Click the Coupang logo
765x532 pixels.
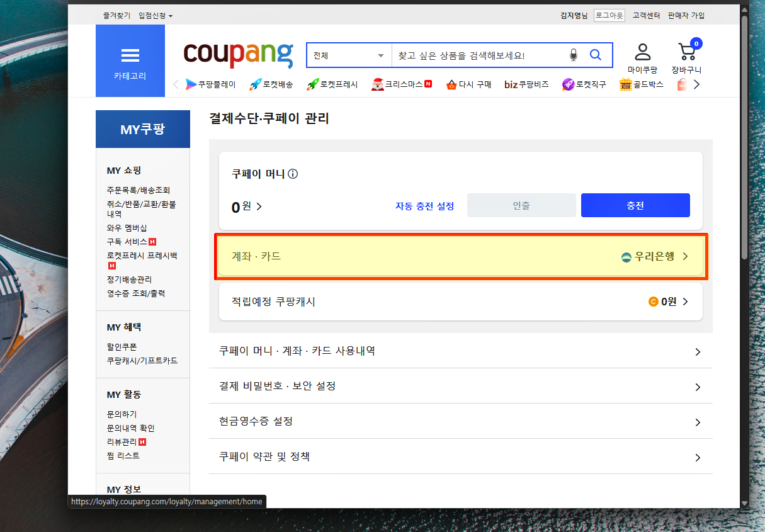238,55
